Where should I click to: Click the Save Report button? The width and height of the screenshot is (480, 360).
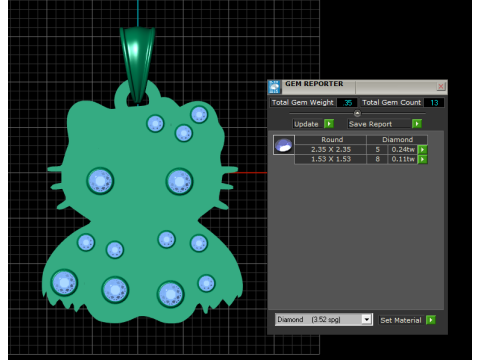(x=379, y=124)
